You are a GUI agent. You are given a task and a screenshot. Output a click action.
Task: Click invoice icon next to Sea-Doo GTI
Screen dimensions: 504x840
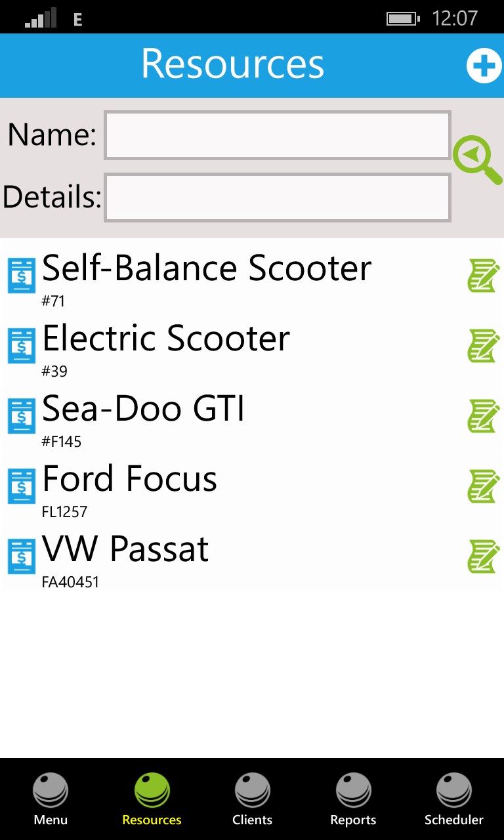coord(22,416)
